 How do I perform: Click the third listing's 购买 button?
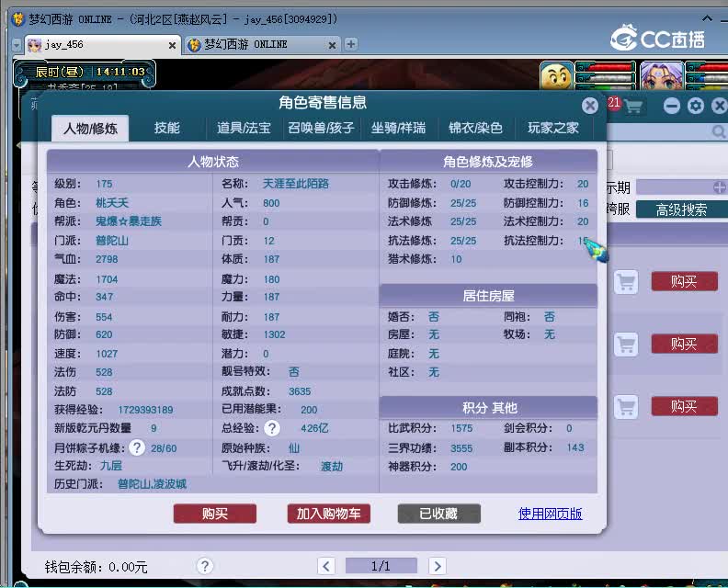pyautogui.click(x=684, y=406)
